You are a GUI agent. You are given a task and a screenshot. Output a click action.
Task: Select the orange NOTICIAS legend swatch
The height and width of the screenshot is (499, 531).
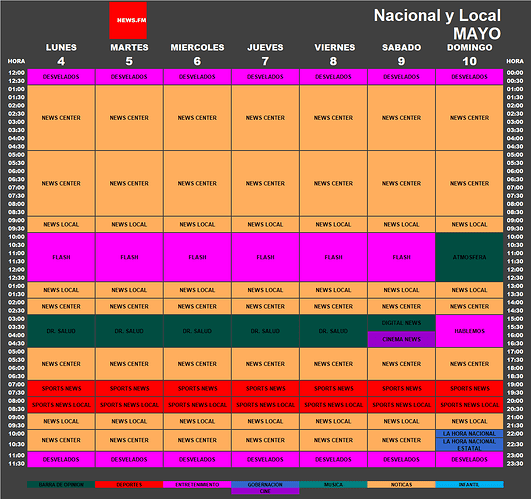click(x=401, y=484)
